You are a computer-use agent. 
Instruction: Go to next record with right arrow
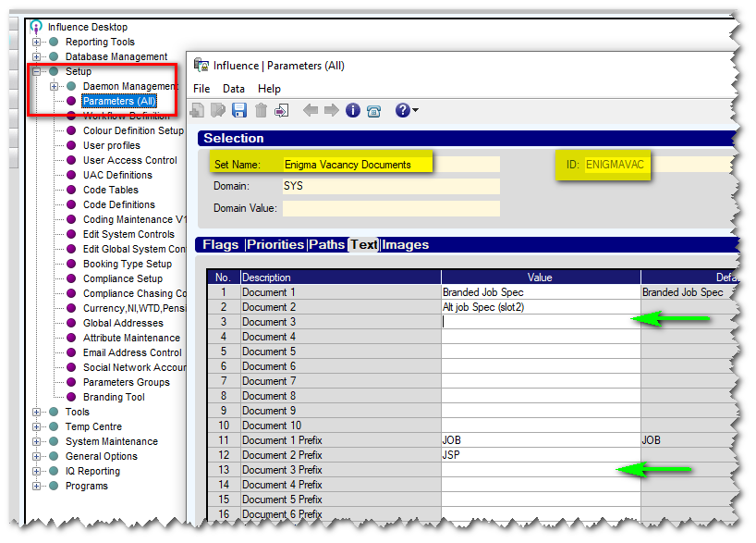(332, 110)
